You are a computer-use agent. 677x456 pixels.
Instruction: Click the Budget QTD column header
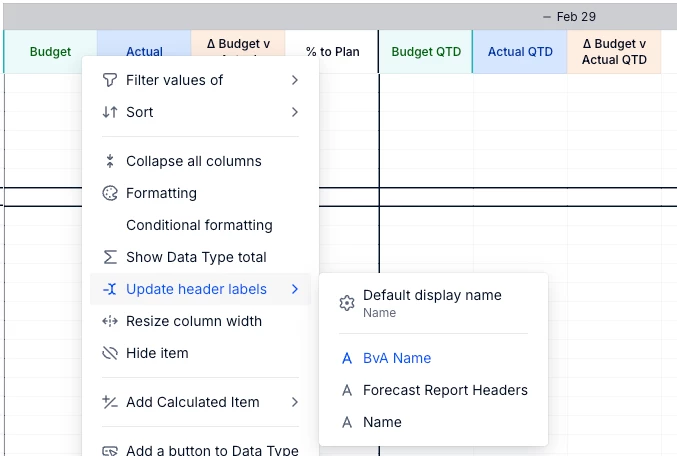[x=426, y=52]
